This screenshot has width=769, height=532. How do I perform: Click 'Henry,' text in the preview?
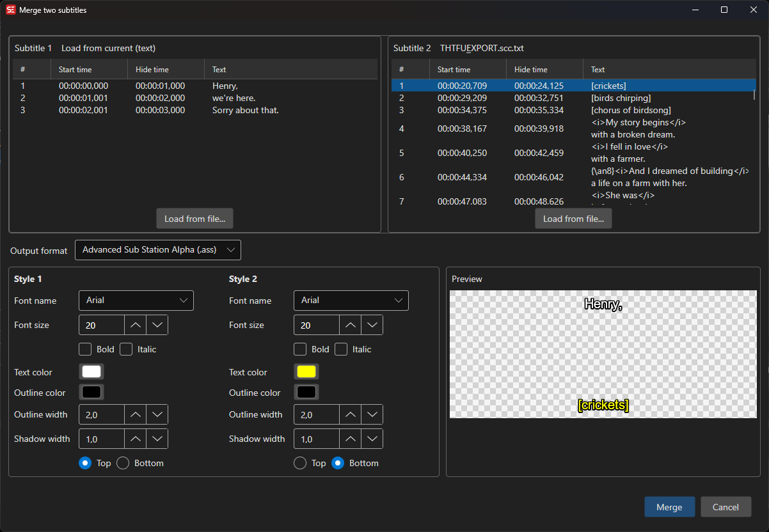click(603, 304)
